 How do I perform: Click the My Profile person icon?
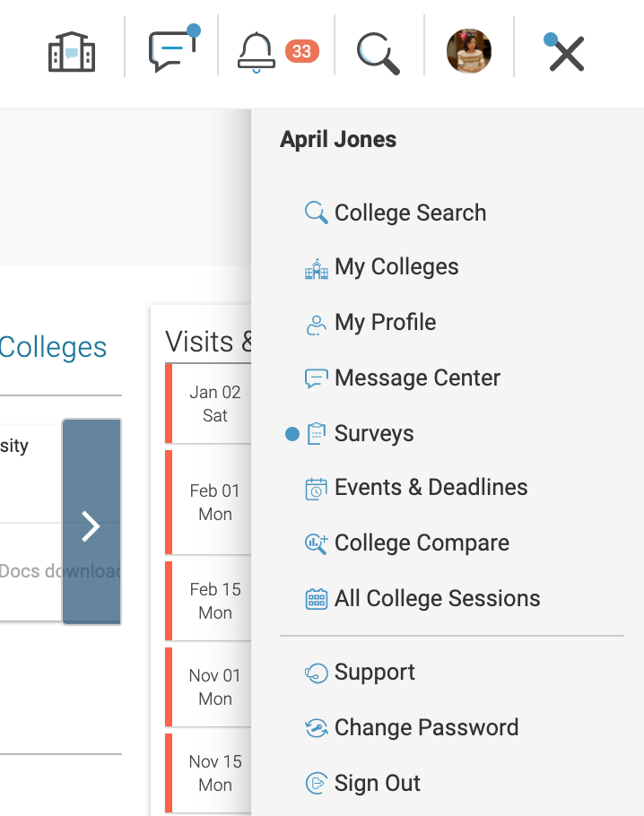[x=316, y=325]
